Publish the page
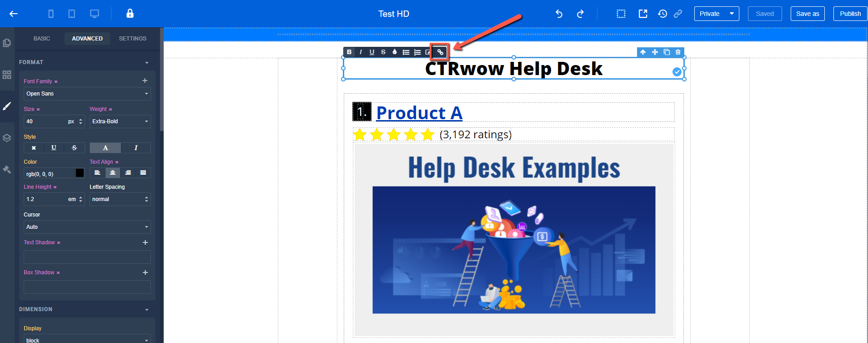The height and width of the screenshot is (343, 868). [x=850, y=14]
